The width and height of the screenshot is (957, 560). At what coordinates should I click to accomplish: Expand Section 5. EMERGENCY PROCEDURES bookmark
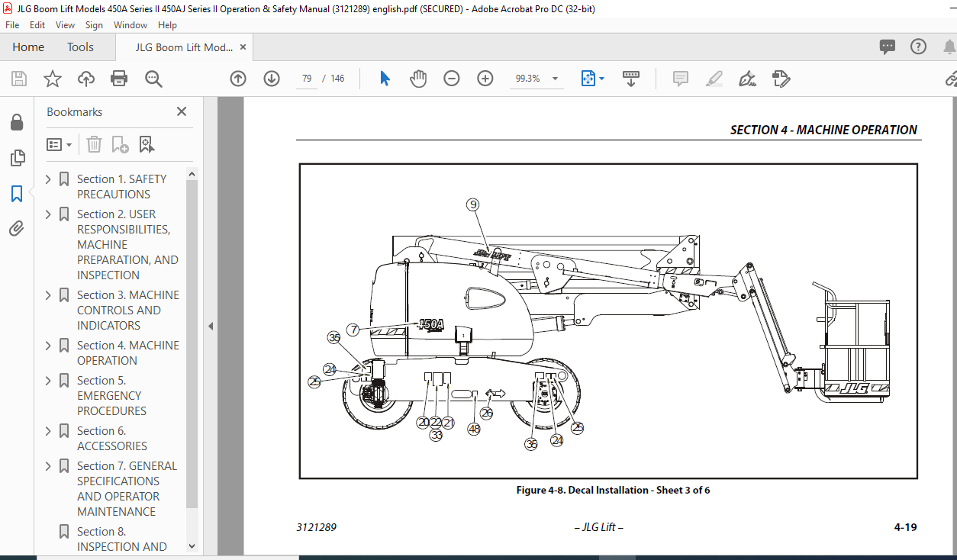click(49, 381)
